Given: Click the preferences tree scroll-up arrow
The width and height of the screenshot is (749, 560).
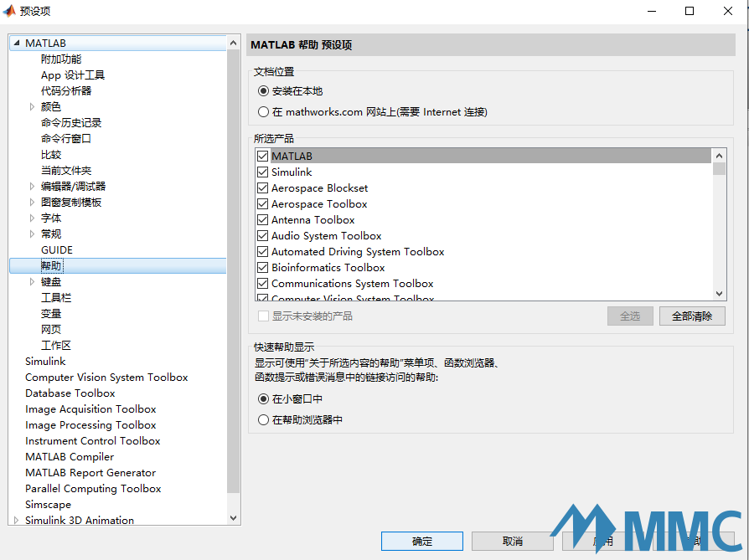Looking at the screenshot, I should tap(233, 43).
